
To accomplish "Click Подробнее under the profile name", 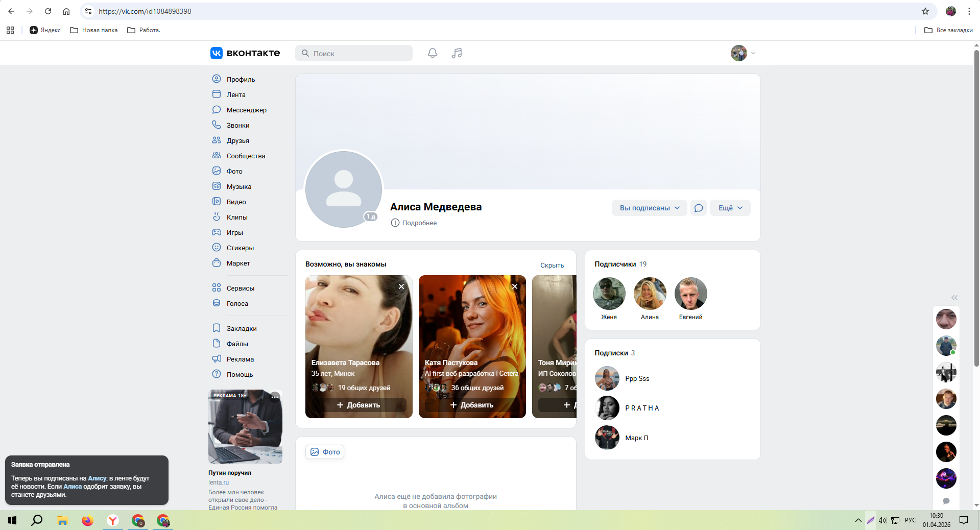I will point(419,223).
